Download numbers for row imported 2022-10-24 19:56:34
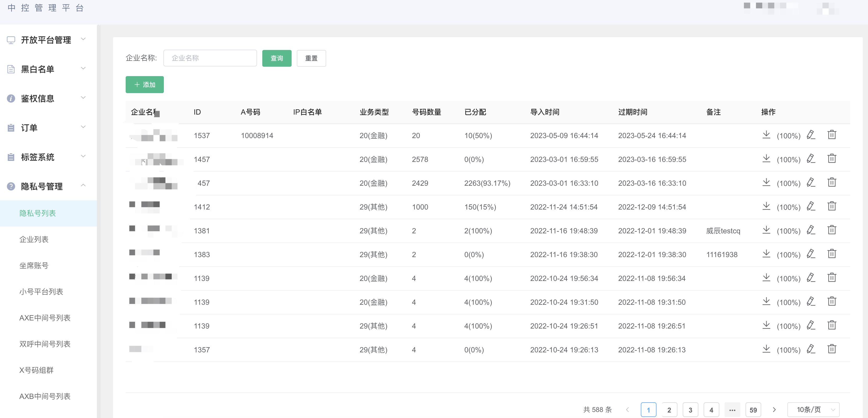 coord(766,278)
